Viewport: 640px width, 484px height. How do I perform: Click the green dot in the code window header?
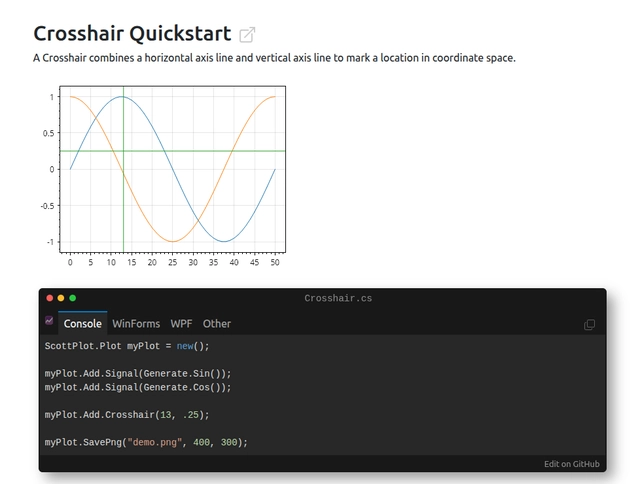(x=72, y=298)
